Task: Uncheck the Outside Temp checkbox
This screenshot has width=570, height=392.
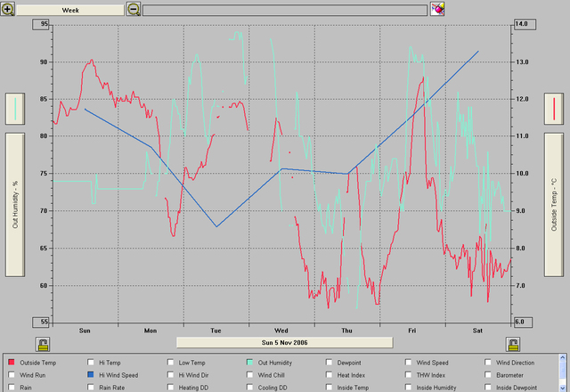Action: coord(12,363)
